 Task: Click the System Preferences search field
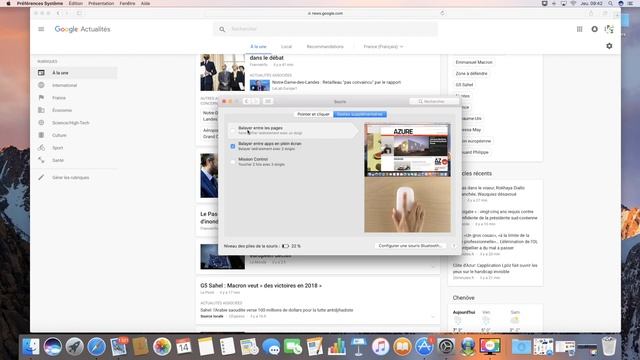pyautogui.click(x=434, y=101)
